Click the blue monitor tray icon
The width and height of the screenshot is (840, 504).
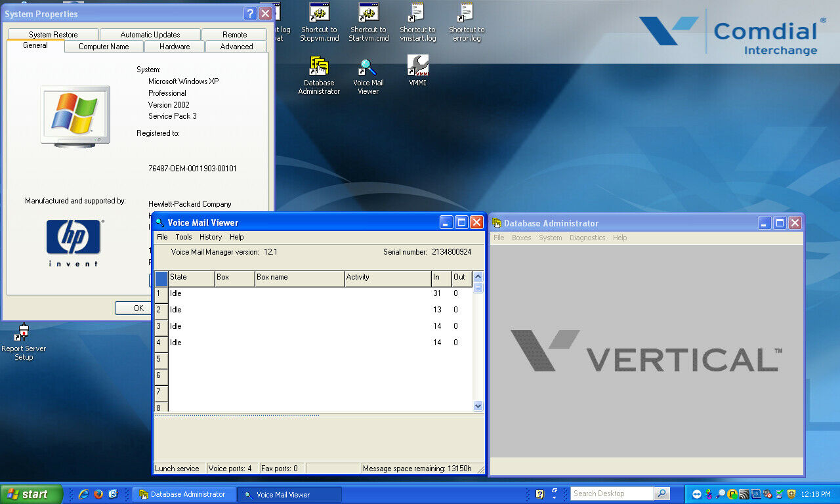coord(756,494)
